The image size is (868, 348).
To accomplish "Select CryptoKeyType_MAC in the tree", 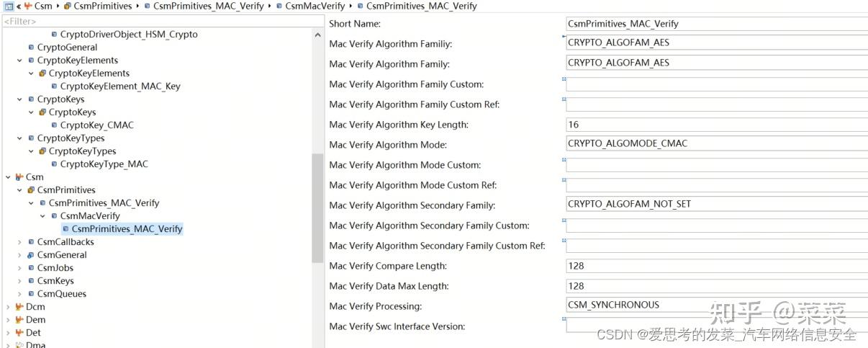I will (104, 164).
